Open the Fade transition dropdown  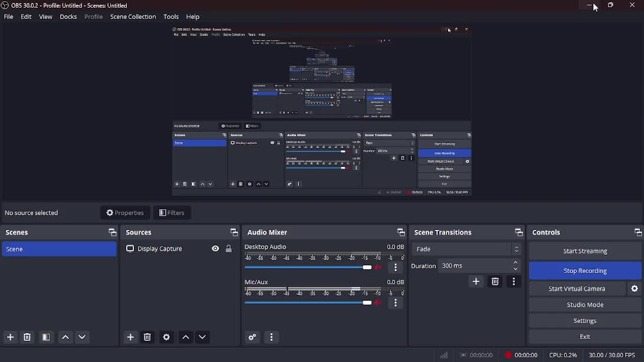[x=466, y=249]
